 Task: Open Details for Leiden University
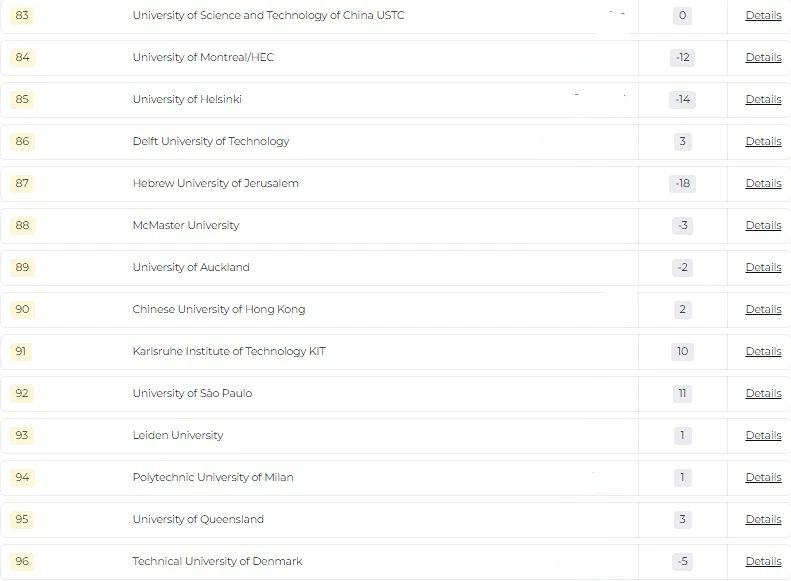(x=763, y=435)
